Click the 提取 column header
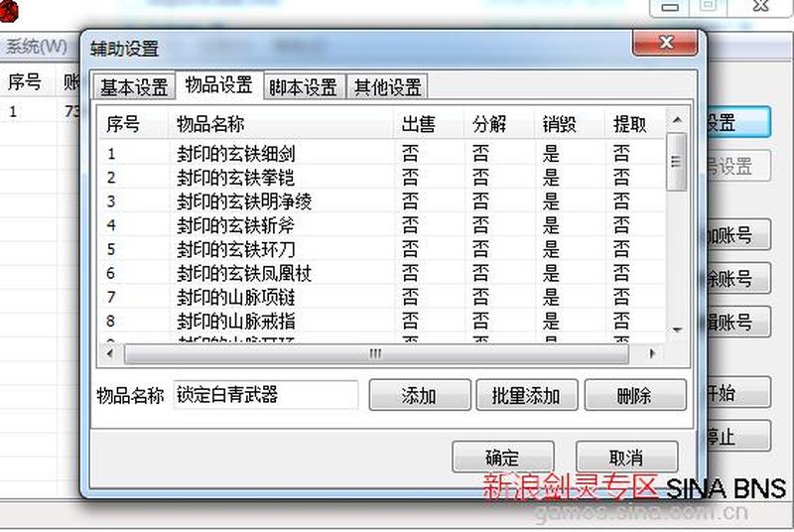The width and height of the screenshot is (794, 532). point(635,123)
